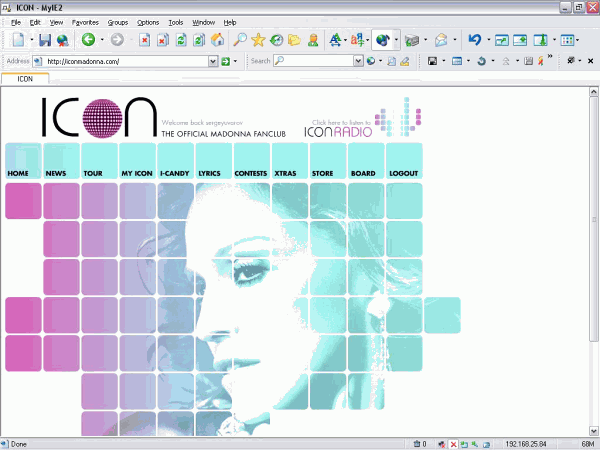Click inside the Search input field

318,61
